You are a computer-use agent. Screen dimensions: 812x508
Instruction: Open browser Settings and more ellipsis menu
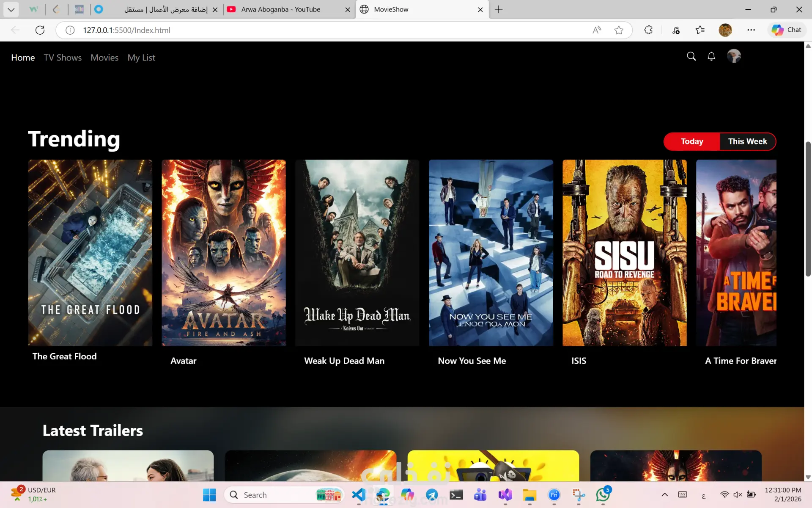tap(751, 30)
